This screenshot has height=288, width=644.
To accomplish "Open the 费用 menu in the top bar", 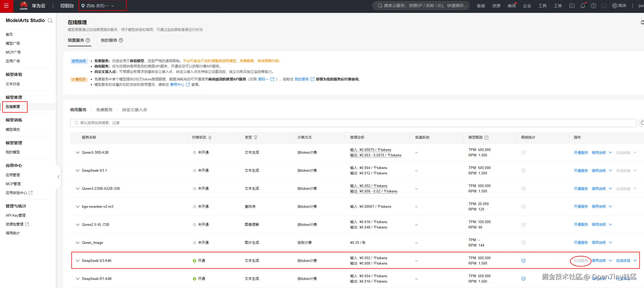I will 511,6.
